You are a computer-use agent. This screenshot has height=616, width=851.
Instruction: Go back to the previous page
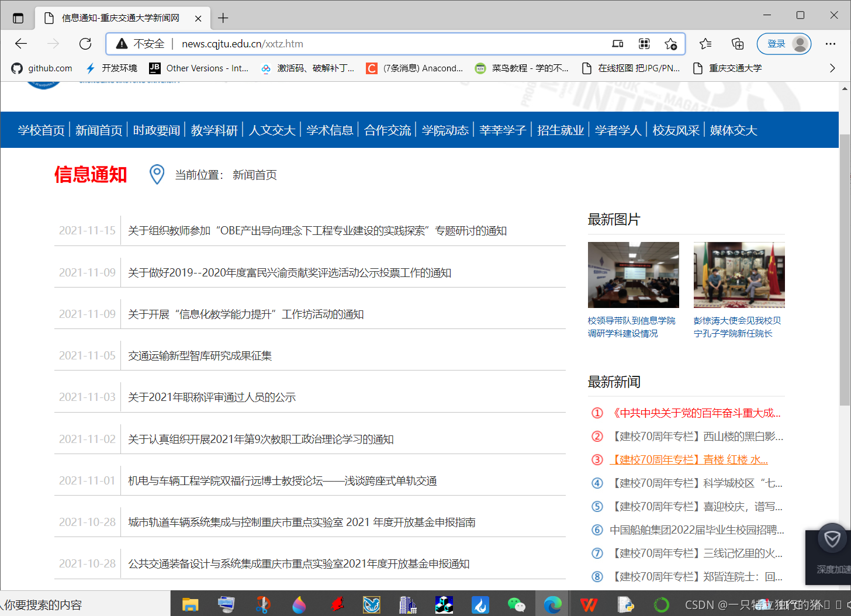[21, 44]
